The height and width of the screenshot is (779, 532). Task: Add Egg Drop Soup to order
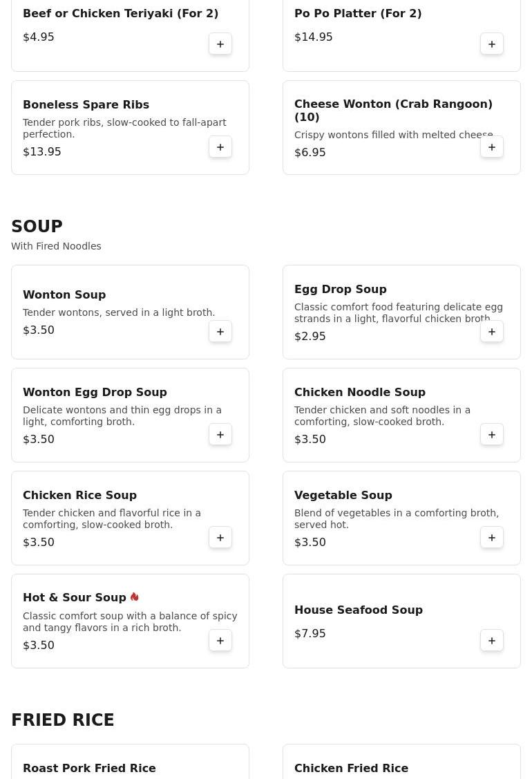pos(492,331)
